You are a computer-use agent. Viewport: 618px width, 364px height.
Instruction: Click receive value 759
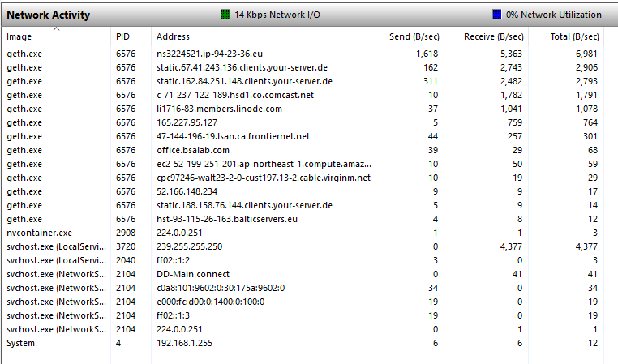tap(515, 122)
